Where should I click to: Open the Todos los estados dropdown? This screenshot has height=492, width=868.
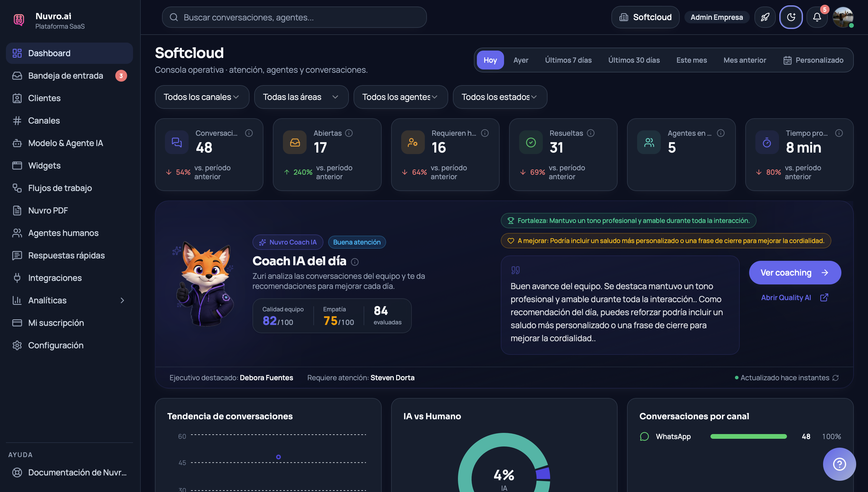click(500, 97)
